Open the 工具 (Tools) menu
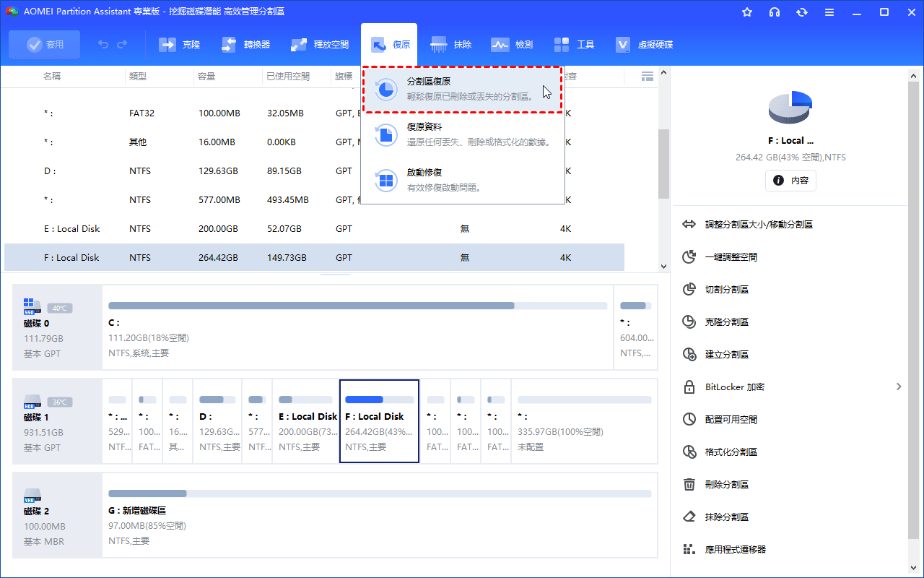 pos(575,45)
